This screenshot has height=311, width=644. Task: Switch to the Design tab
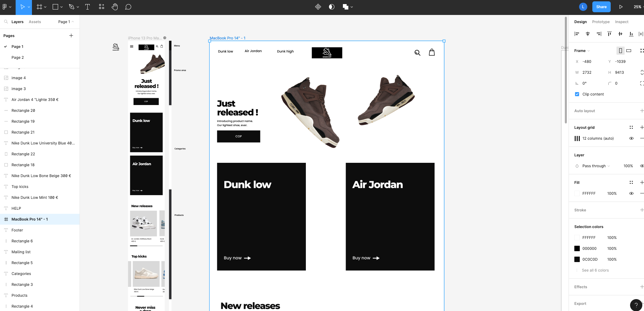[580, 22]
